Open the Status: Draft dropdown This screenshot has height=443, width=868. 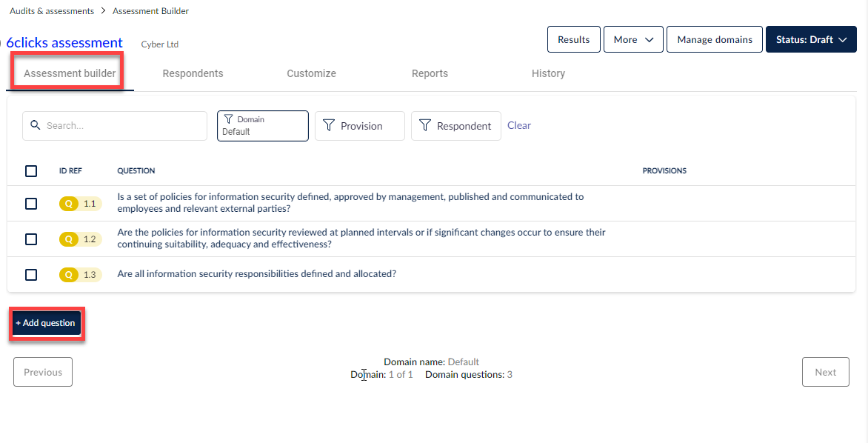pyautogui.click(x=811, y=40)
